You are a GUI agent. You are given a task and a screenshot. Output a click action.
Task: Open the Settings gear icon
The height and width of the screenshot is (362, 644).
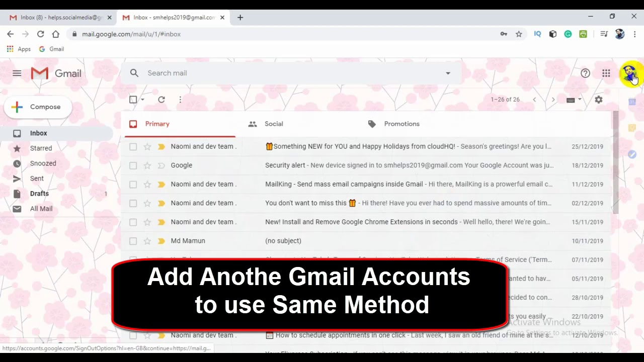coord(599,100)
